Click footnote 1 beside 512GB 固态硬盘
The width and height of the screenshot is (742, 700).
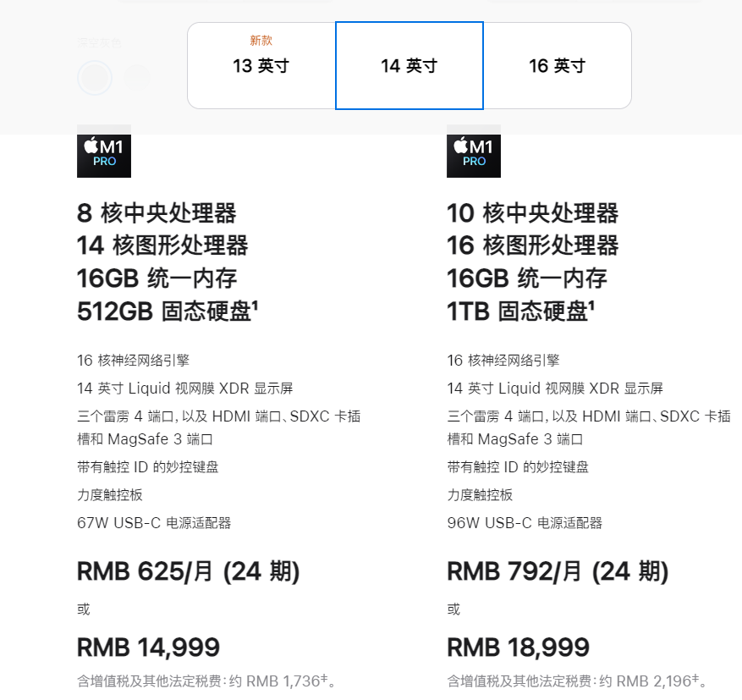255,306
